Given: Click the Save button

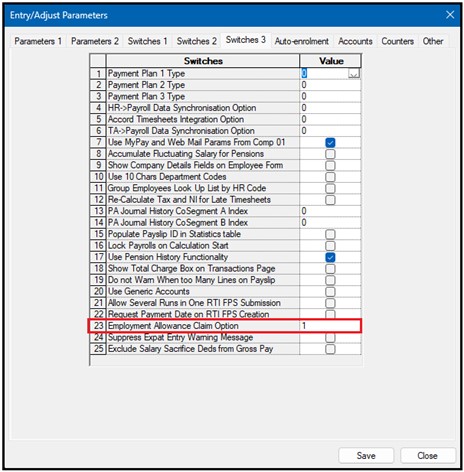Looking at the screenshot, I should pyautogui.click(x=366, y=455).
